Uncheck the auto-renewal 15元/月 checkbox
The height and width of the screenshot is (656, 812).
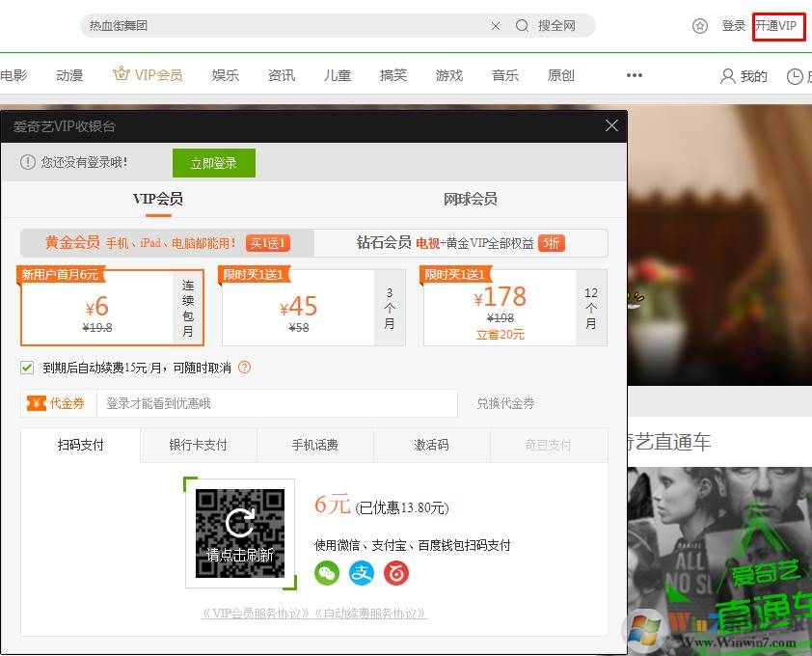[27, 368]
